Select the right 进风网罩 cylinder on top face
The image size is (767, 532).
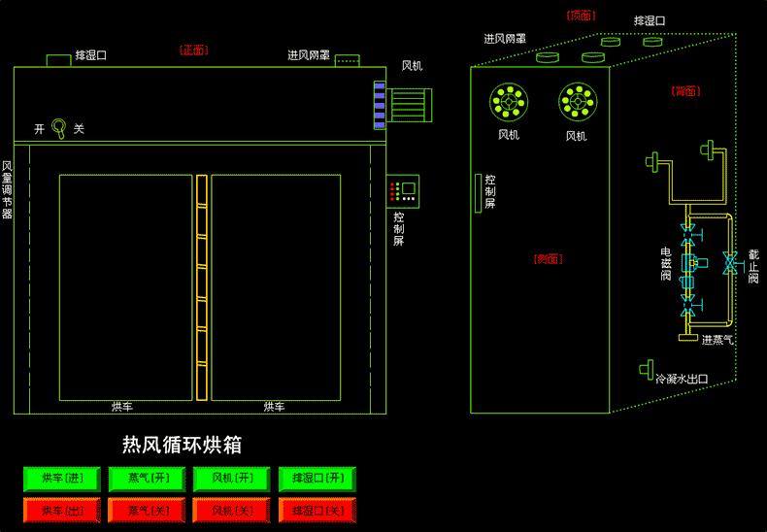[x=593, y=57]
